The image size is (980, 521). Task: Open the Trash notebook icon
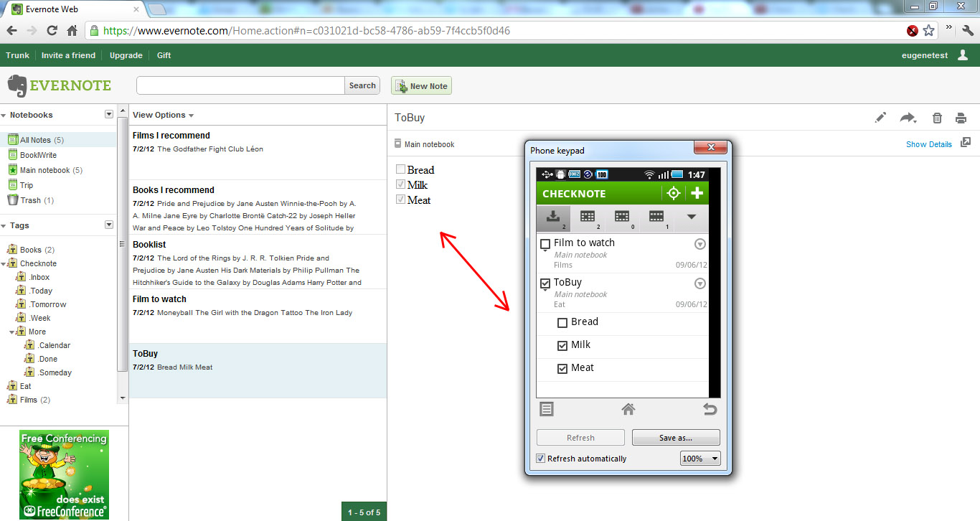tap(12, 200)
